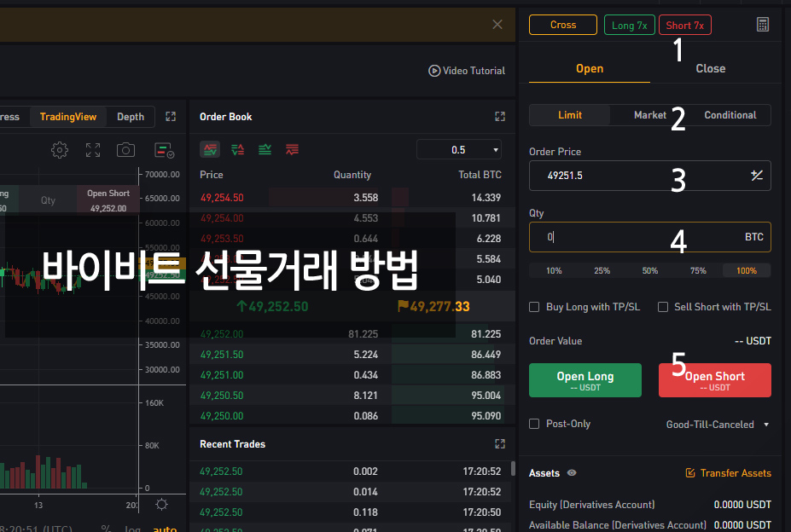Select Cross margin mode
Image resolution: width=791 pixels, height=532 pixels.
[563, 25]
